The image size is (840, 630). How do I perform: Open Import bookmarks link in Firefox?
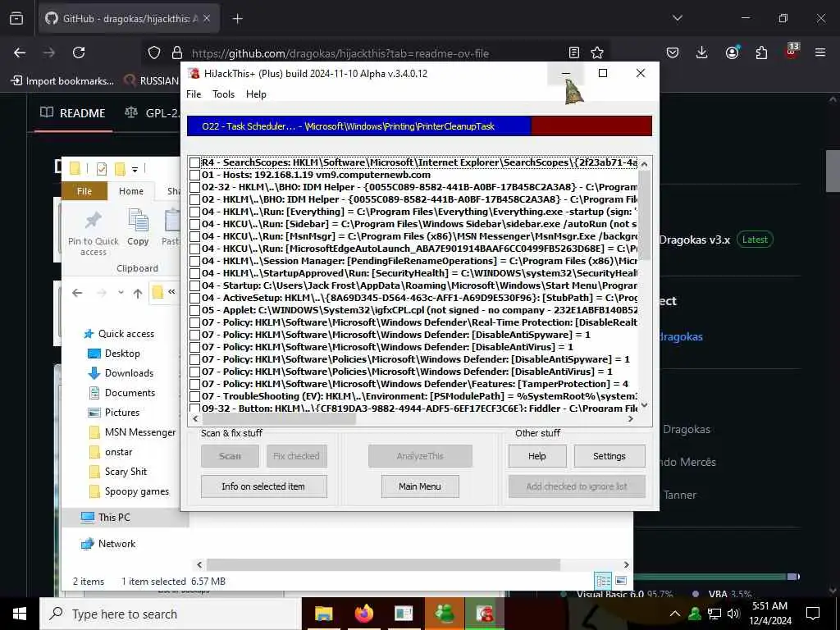pyautogui.click(x=62, y=81)
